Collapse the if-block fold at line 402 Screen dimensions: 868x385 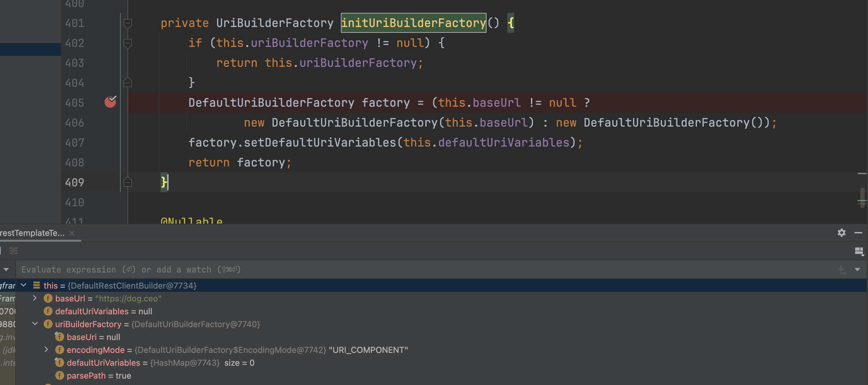tap(127, 43)
